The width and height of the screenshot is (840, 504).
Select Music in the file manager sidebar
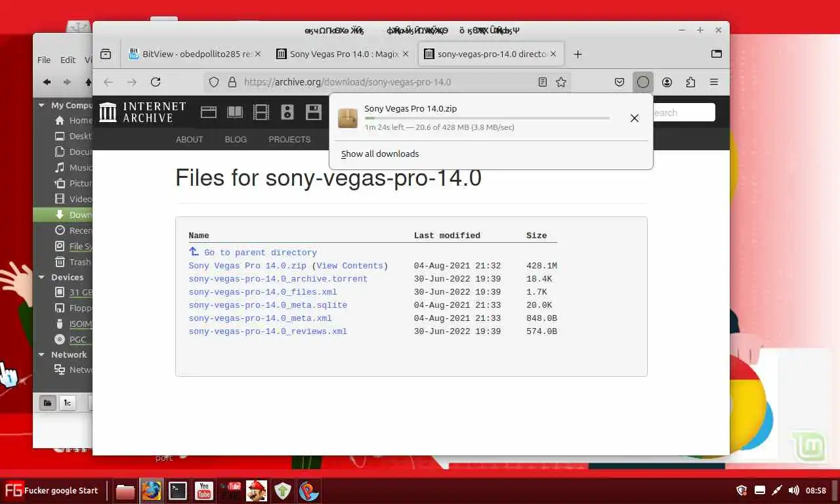click(72, 167)
